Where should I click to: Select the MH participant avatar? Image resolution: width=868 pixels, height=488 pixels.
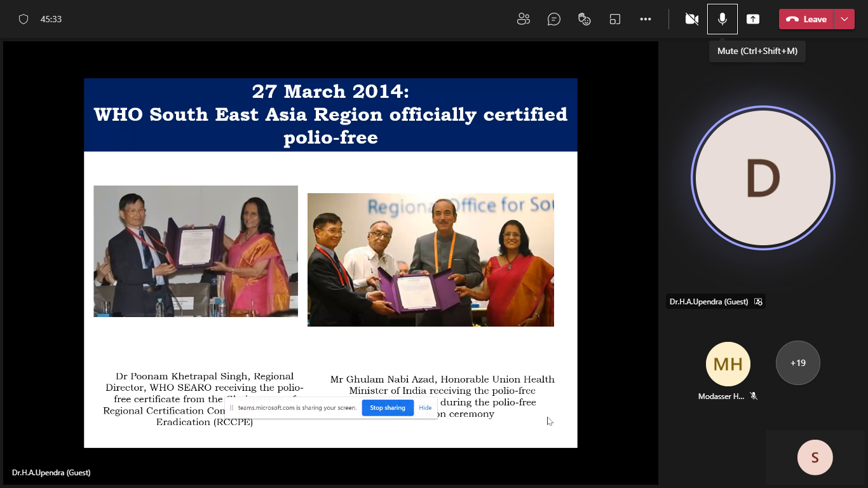728,364
